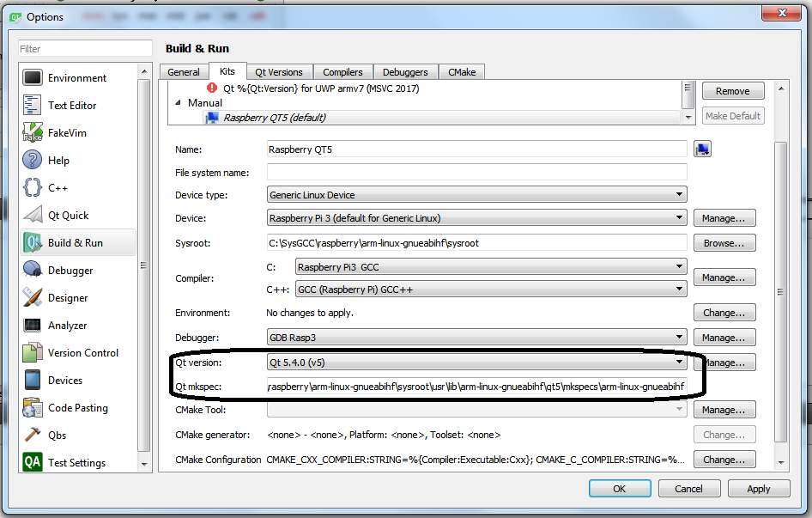Switch to the CMake tab
Screen dimensions: 812x518
[462, 72]
